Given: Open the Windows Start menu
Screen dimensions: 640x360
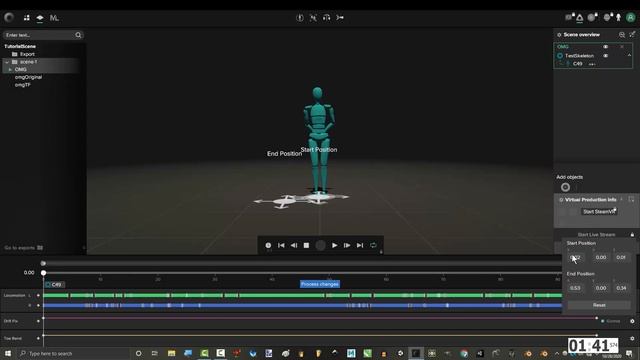Looking at the screenshot, I should [x=8, y=353].
